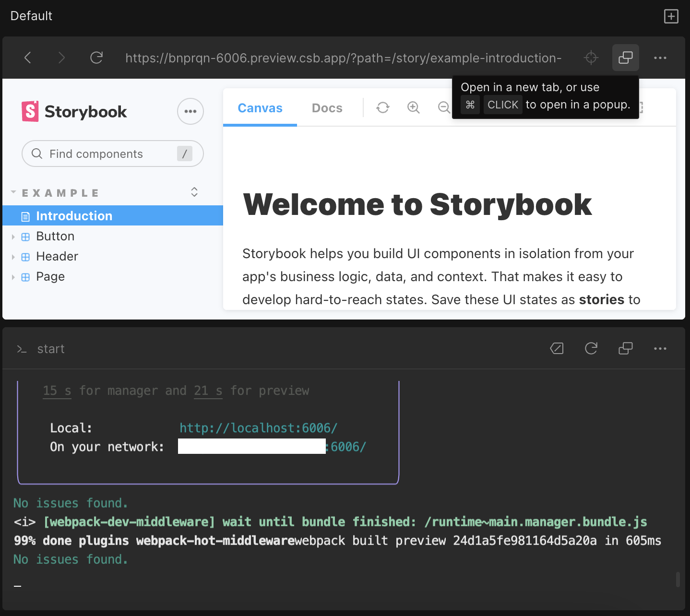Toggle expand all with the EXAMPLE arrows icon
The image size is (690, 616).
click(194, 192)
